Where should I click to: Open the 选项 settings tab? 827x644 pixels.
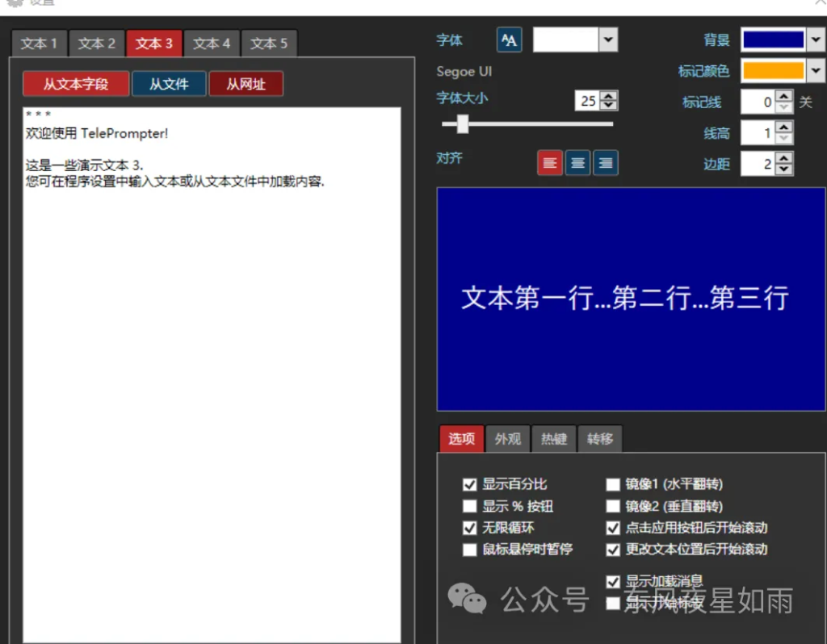click(461, 438)
